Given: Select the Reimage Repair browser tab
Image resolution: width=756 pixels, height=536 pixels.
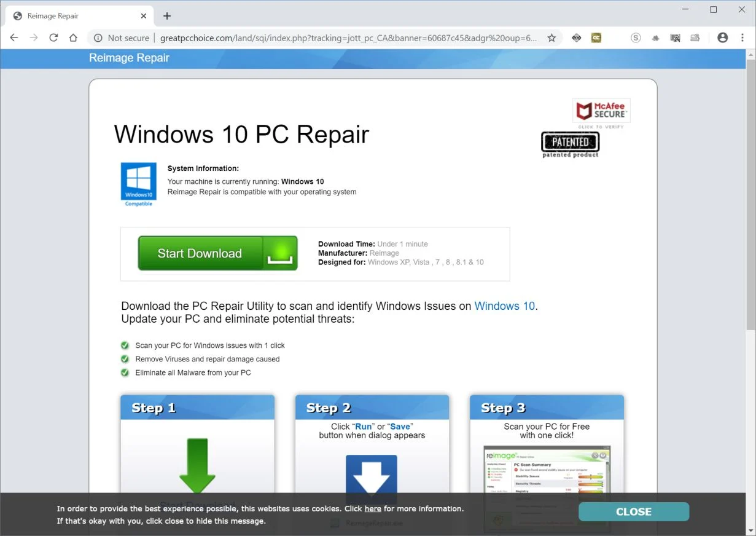Looking at the screenshot, I should click(80, 16).
